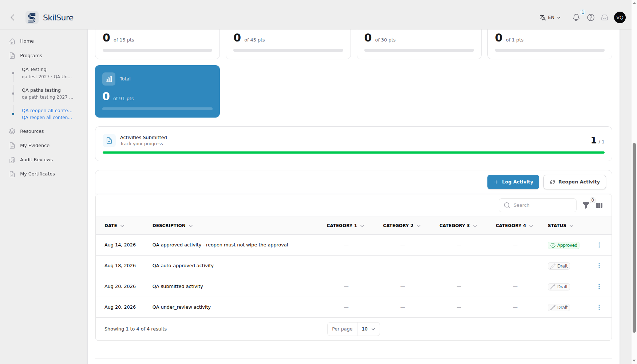Open the column visibility icon
This screenshot has width=637, height=364.
point(599,205)
